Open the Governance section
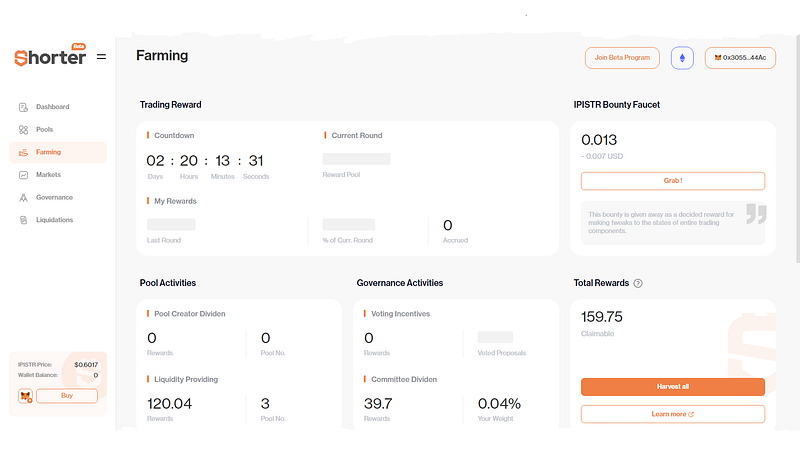This screenshot has height=449, width=800. (x=58, y=197)
